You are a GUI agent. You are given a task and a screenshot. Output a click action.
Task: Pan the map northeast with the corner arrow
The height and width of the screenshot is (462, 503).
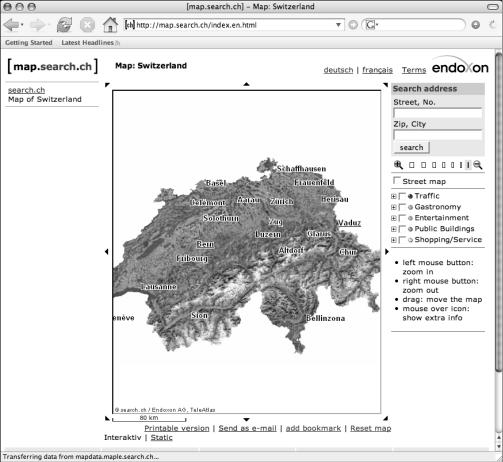tap(386, 85)
